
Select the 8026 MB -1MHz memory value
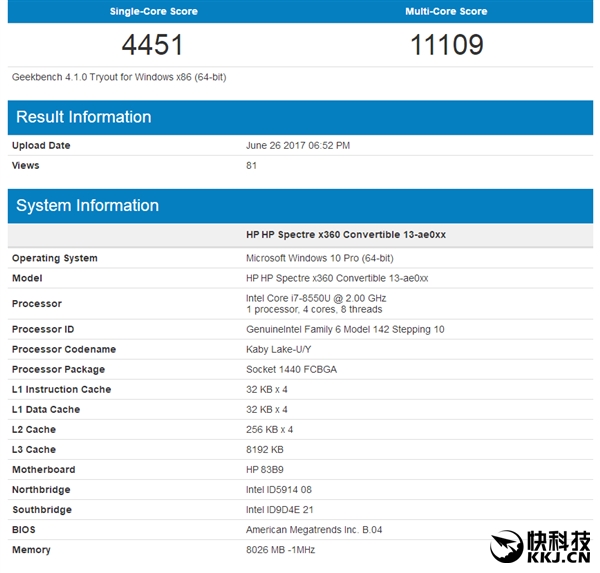click(280, 550)
